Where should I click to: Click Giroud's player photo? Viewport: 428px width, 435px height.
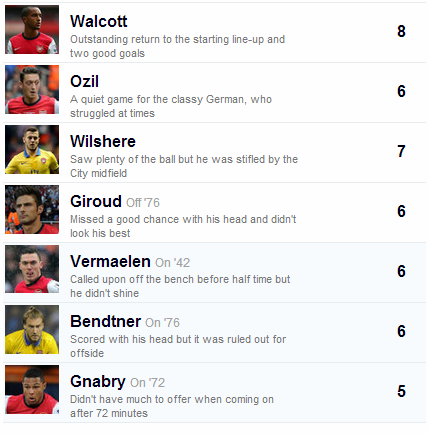point(32,209)
